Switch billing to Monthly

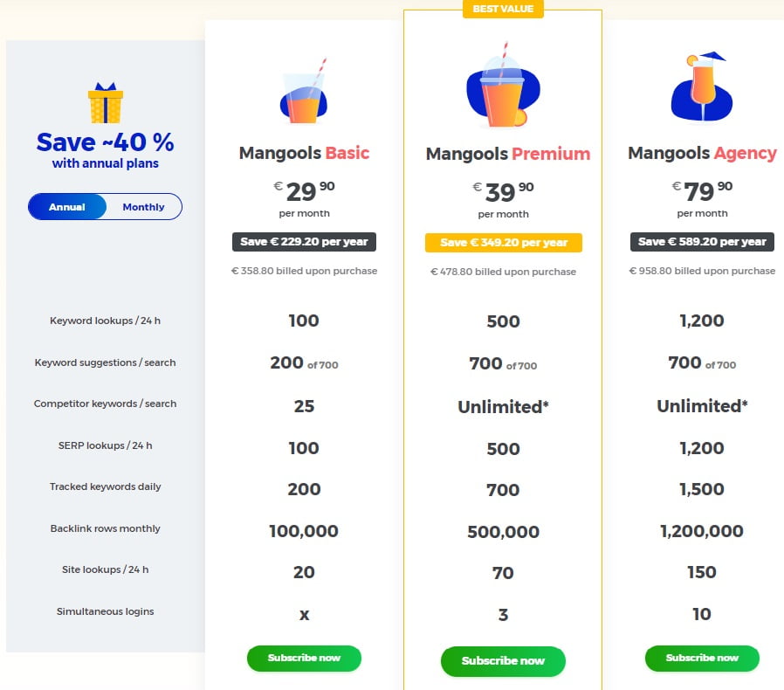coord(143,207)
